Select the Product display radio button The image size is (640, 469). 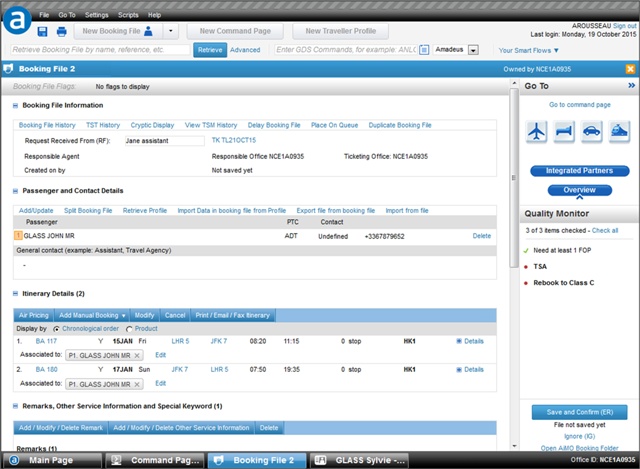(128, 328)
